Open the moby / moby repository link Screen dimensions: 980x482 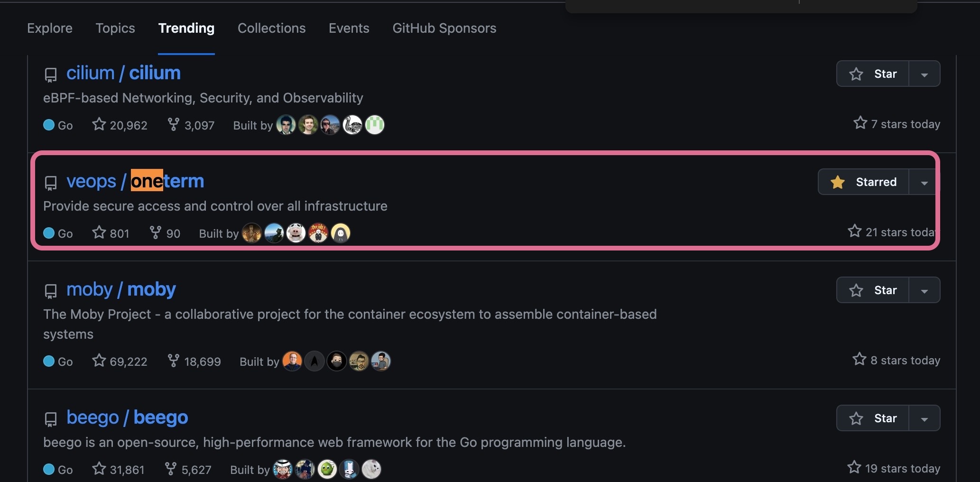tap(121, 289)
